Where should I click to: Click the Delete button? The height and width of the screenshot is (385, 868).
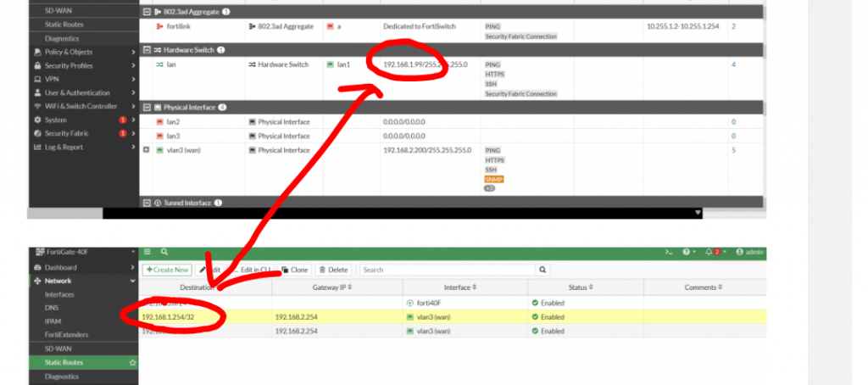(x=333, y=270)
